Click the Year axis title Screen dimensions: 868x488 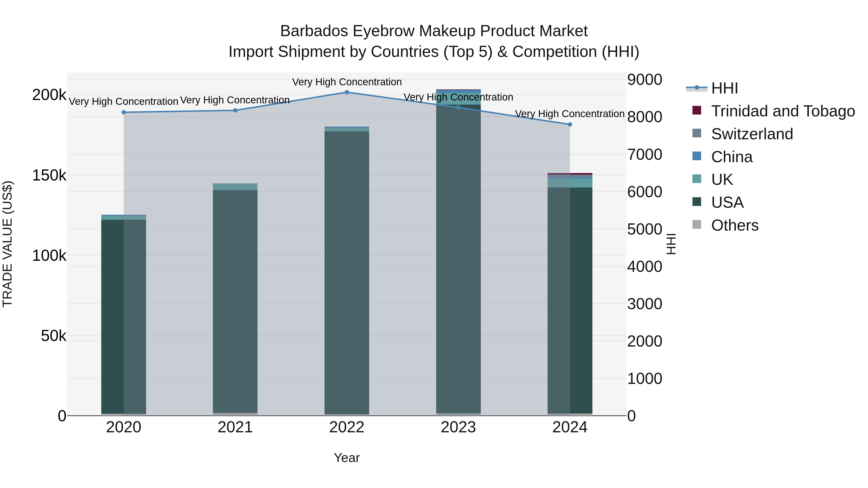point(347,458)
